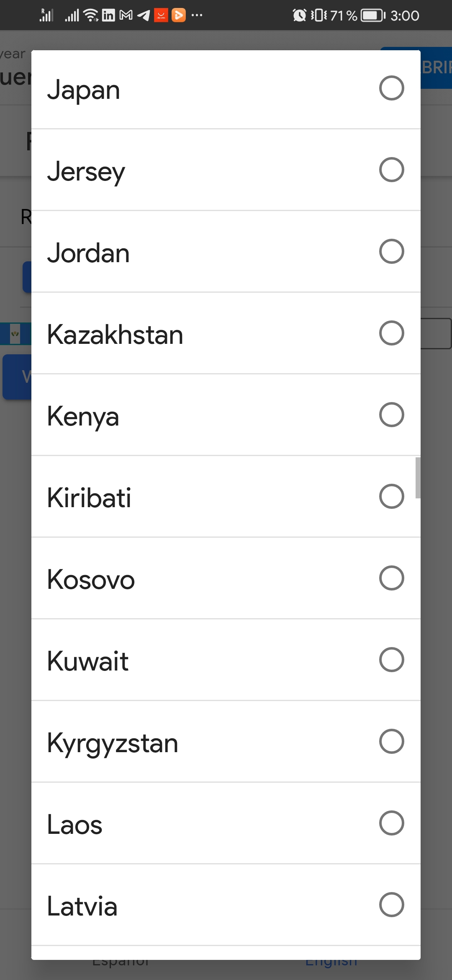The width and height of the screenshot is (452, 980).
Task: Select the Jersey radio button
Action: click(x=391, y=170)
